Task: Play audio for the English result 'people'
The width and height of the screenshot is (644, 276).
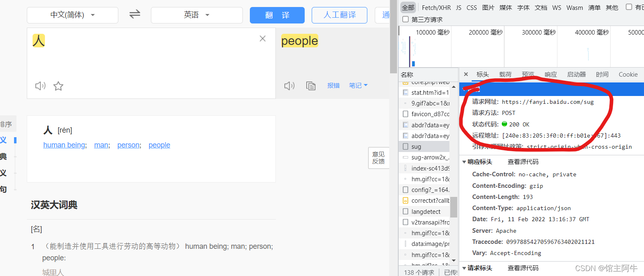Action: [x=289, y=85]
